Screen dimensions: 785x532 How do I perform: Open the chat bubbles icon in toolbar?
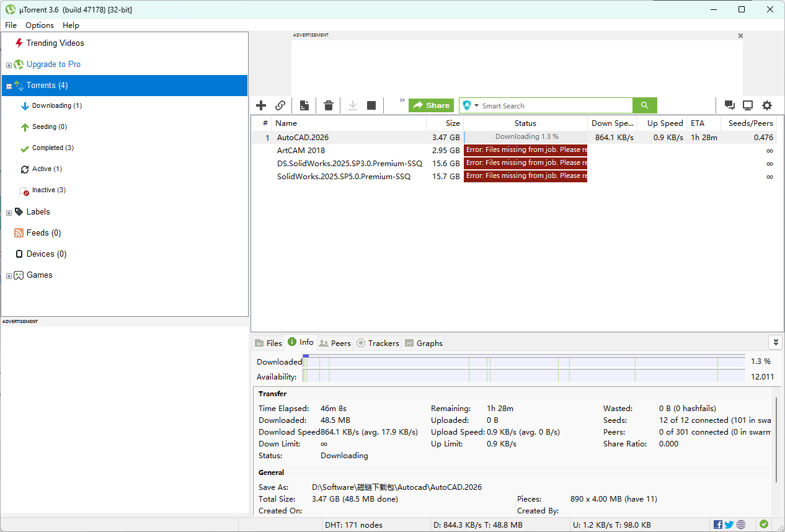[x=730, y=105]
